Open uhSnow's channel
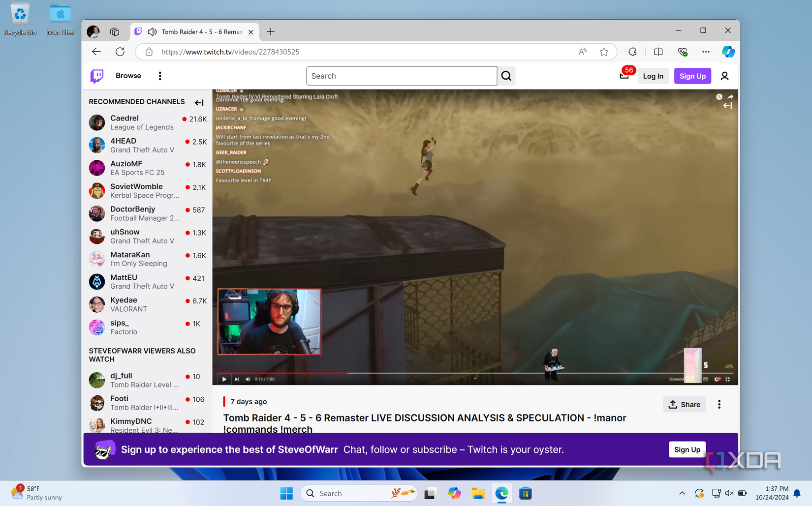 point(148,236)
